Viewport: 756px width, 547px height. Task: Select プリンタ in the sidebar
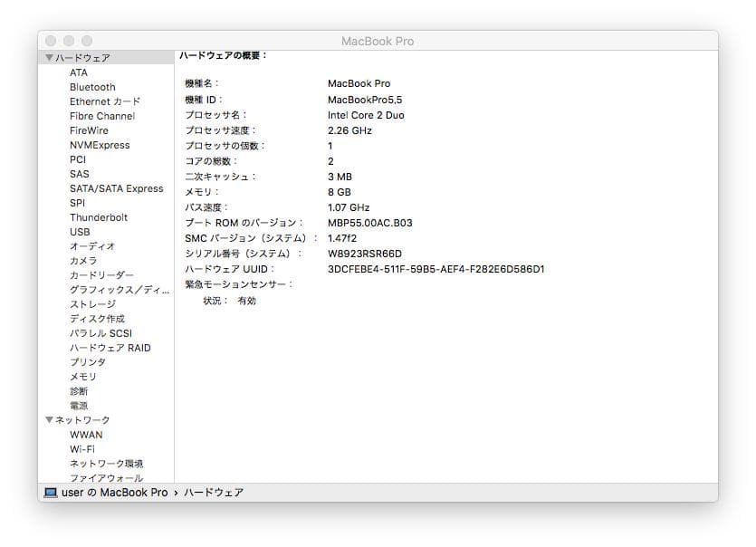pos(88,361)
